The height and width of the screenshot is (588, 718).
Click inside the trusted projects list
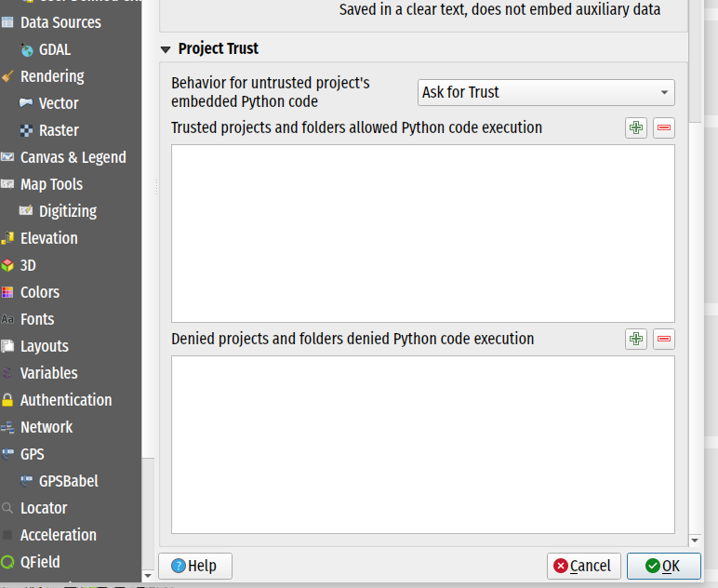[x=422, y=233]
